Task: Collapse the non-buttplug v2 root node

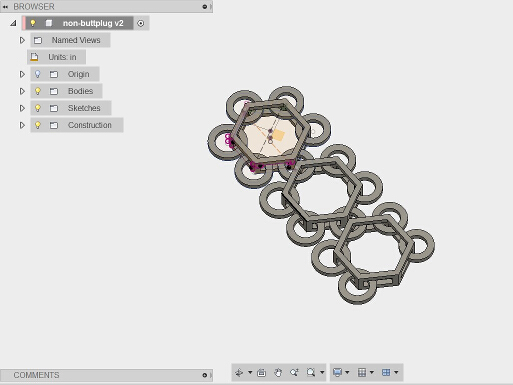Action: click(13, 23)
